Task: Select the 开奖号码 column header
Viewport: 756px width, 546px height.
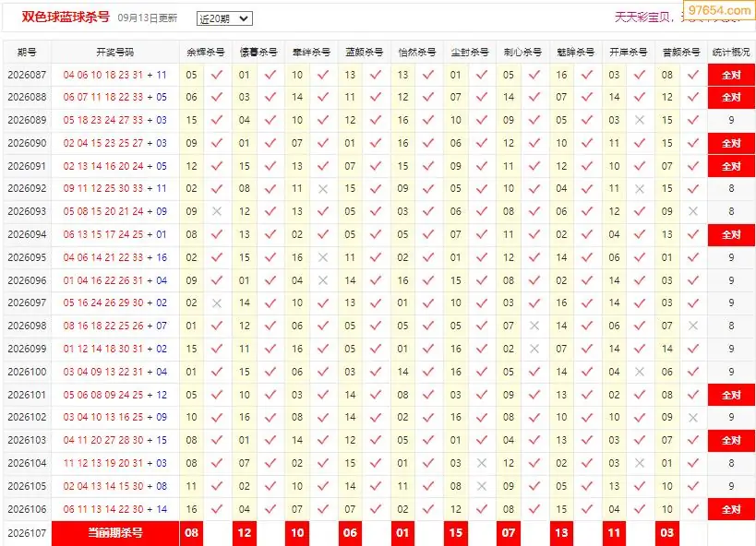Action: pyautogui.click(x=114, y=52)
